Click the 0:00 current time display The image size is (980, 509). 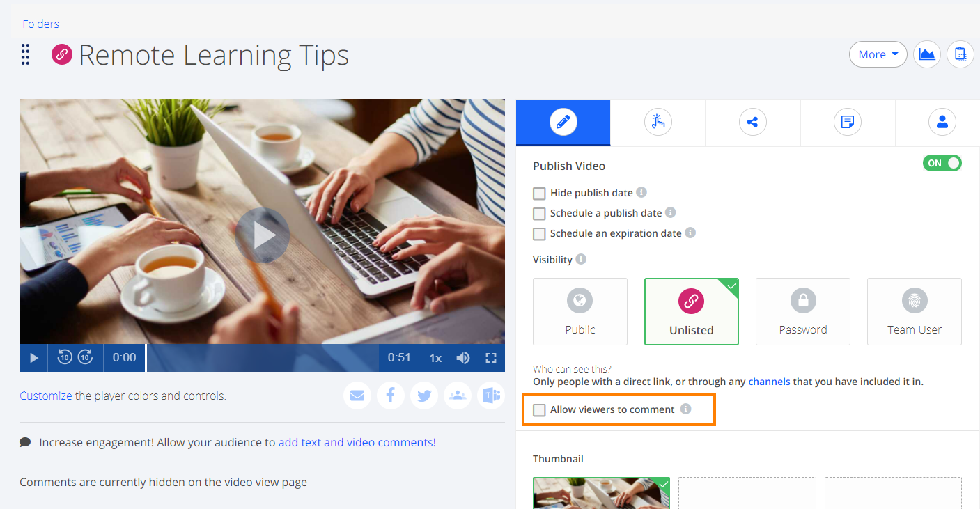point(125,358)
